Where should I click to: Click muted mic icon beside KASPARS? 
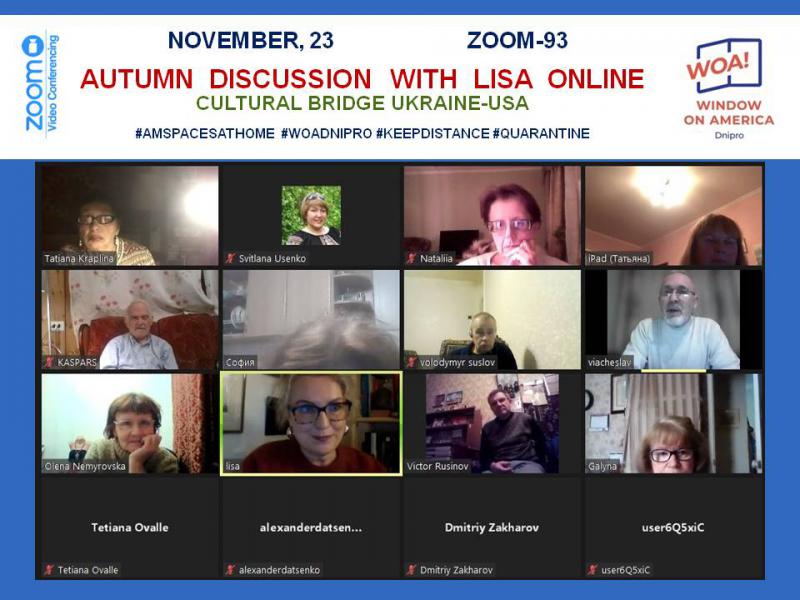[49, 362]
